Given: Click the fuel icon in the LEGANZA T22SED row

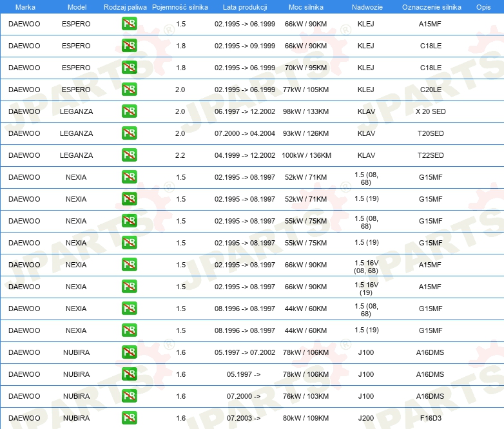Looking at the screenshot, I should [x=129, y=155].
